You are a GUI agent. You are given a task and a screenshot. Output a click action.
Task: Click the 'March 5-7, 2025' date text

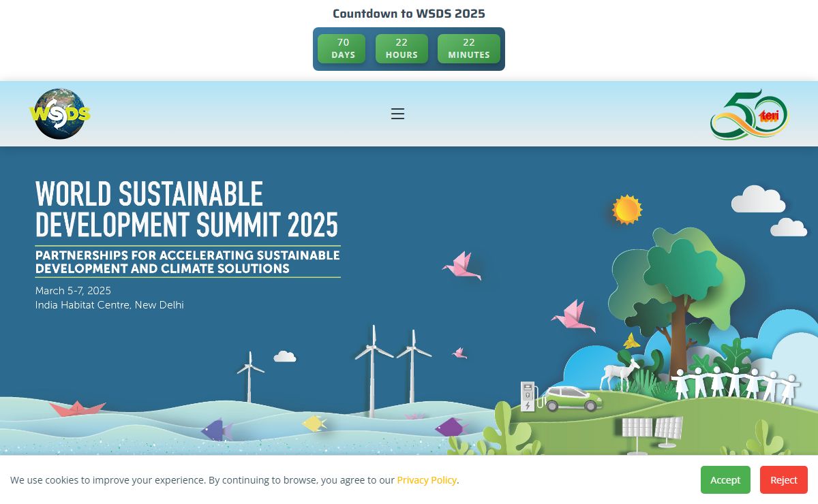pos(73,291)
